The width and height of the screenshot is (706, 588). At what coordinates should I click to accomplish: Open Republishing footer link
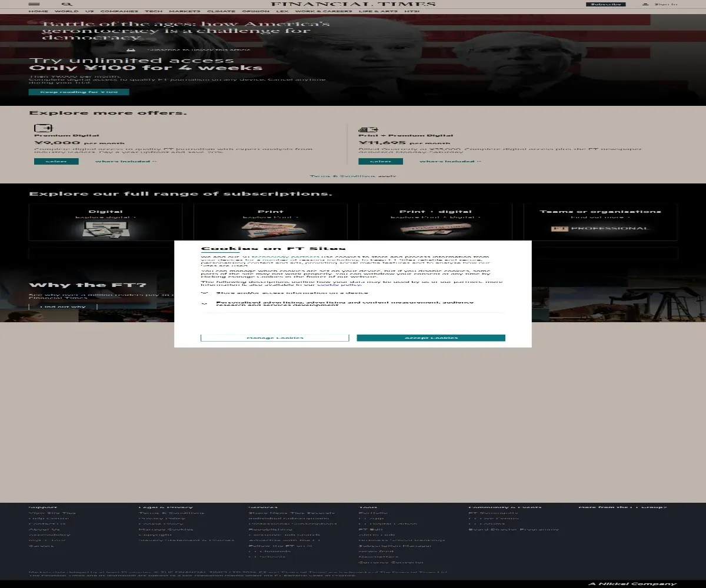[271, 529]
